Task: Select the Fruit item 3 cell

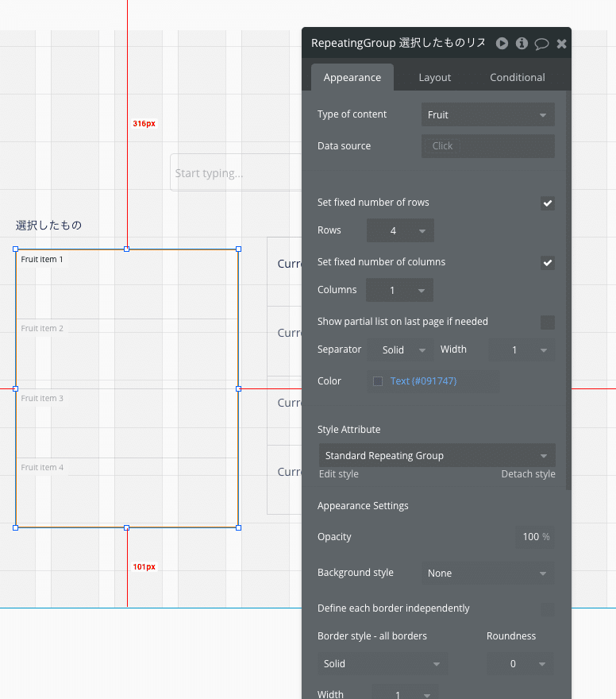Action: pos(127,423)
